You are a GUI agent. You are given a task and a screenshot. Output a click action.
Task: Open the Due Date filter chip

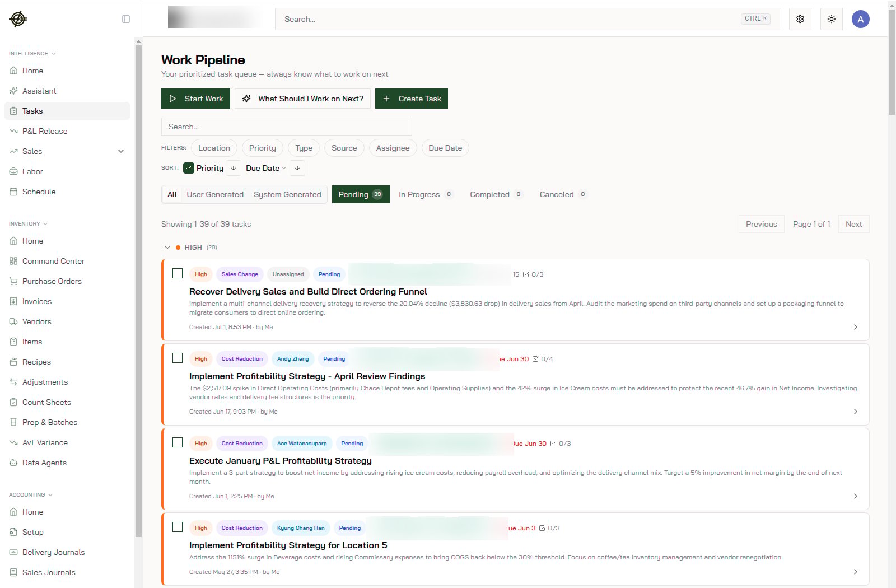(x=445, y=148)
